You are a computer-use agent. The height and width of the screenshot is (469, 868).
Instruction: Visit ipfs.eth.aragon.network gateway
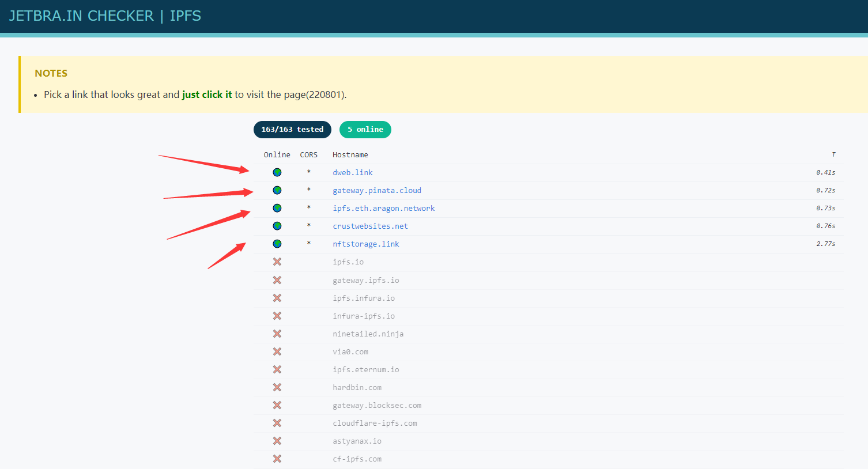[384, 208]
